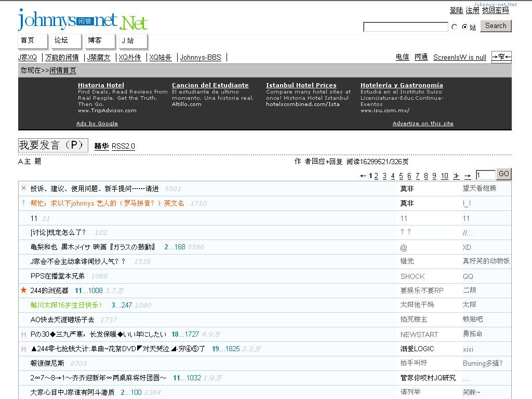This screenshot has width=532, height=399.
Task: Click the page number input box
Action: pyautogui.click(x=485, y=176)
